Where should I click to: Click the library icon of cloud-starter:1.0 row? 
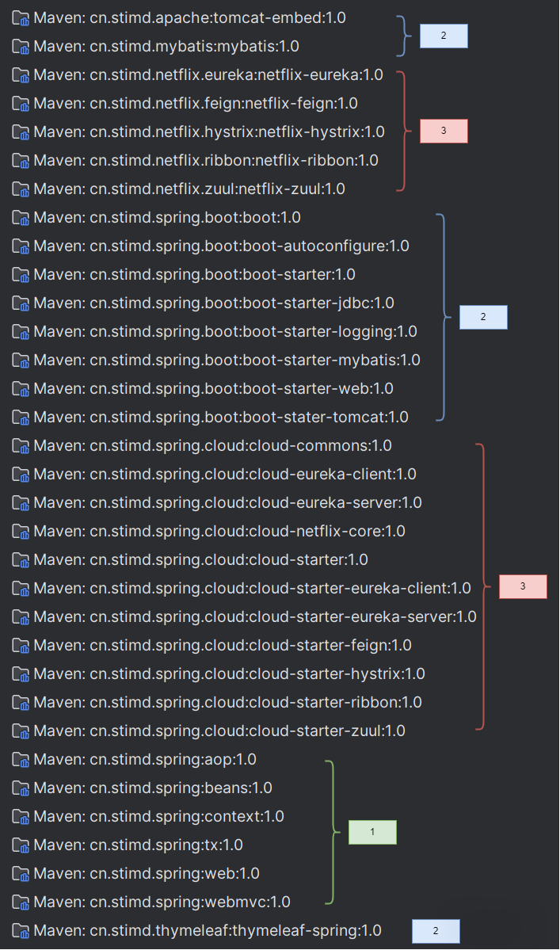(21, 560)
